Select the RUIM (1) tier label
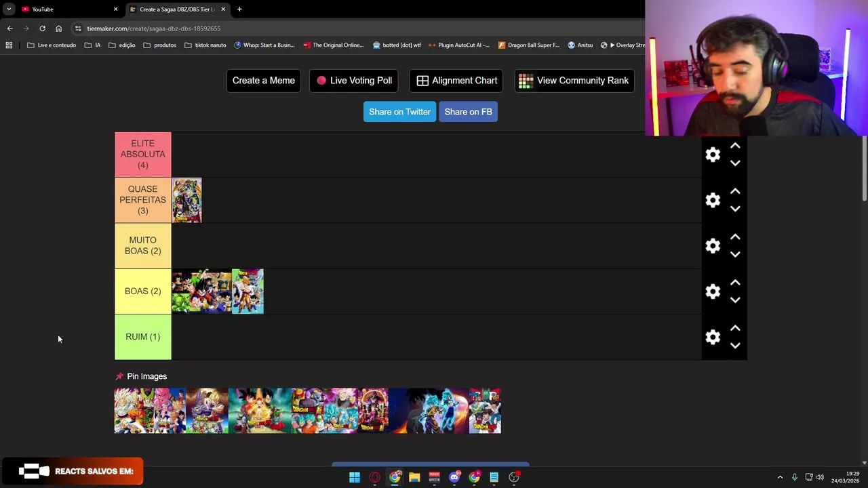 [143, 337]
